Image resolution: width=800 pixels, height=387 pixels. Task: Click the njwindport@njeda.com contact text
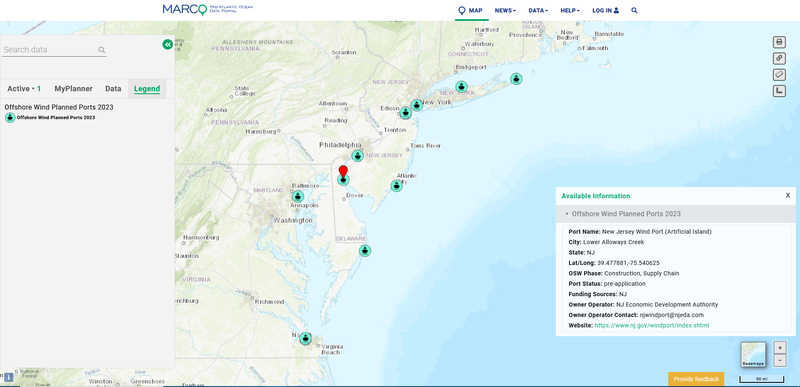[x=671, y=315]
